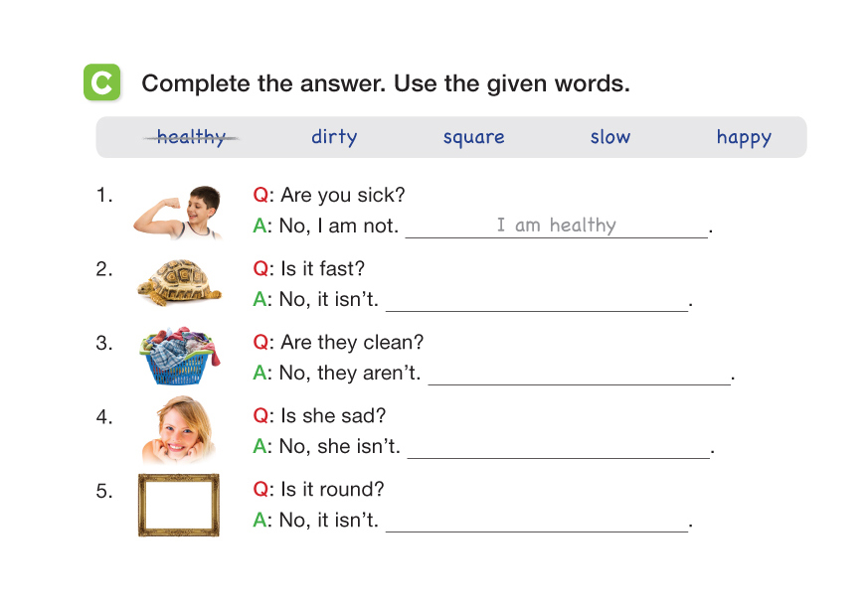Click the blank after "No, she isn't."
The width and height of the screenshot is (868, 608).
(x=559, y=447)
